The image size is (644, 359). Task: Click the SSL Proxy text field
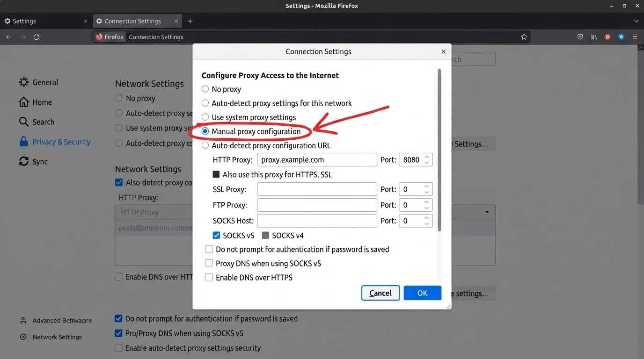tap(317, 189)
